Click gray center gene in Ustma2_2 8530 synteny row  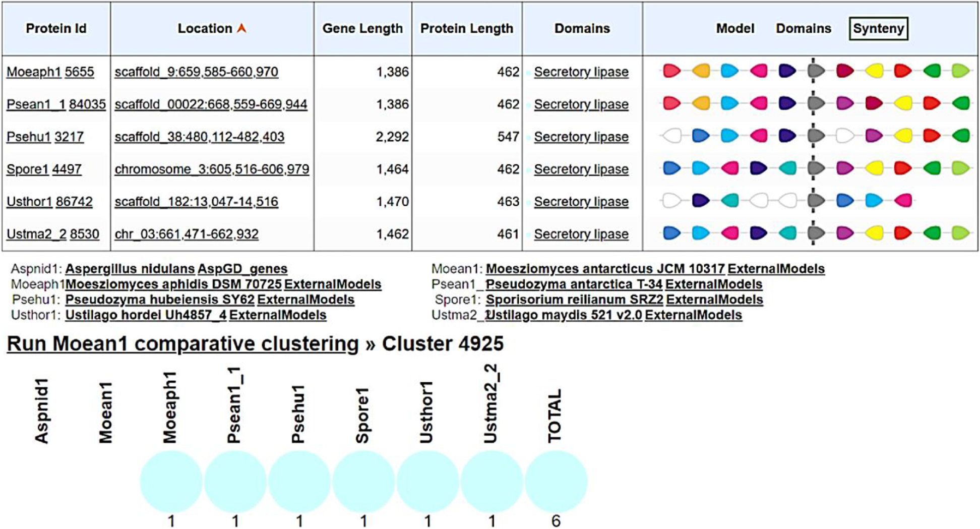(816, 233)
